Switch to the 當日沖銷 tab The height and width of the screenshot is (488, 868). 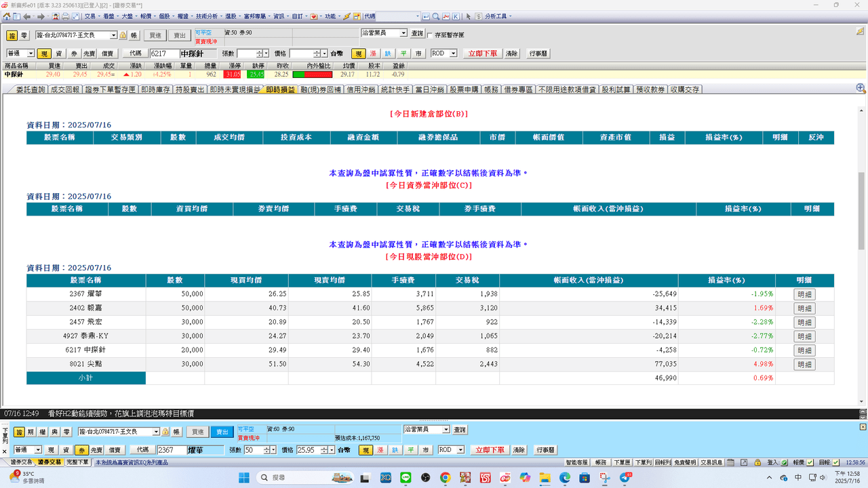[x=429, y=89]
